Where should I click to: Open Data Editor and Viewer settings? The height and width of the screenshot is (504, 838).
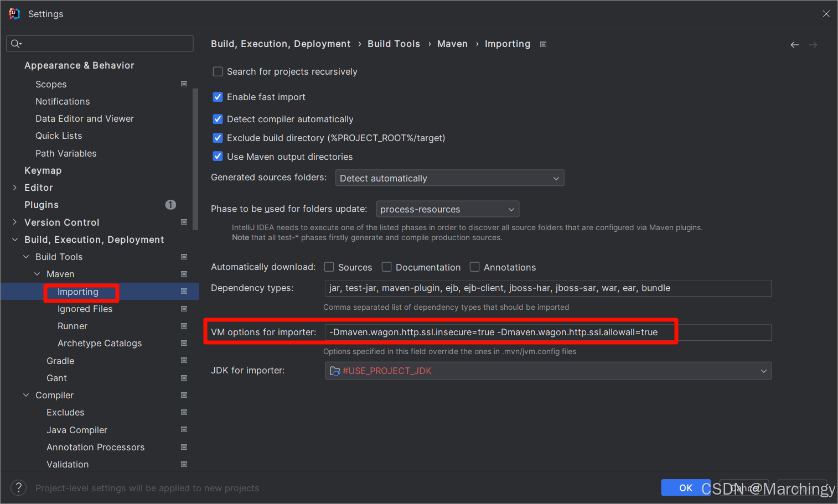pos(85,118)
